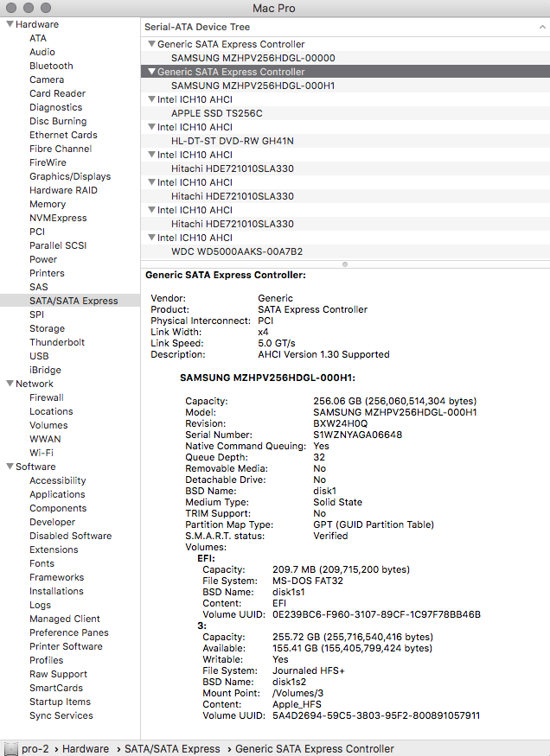Collapse the Intel ICH10 AHCI above WDC WD5000AAKS
Image resolution: width=550 pixels, height=756 pixels.
[x=151, y=238]
